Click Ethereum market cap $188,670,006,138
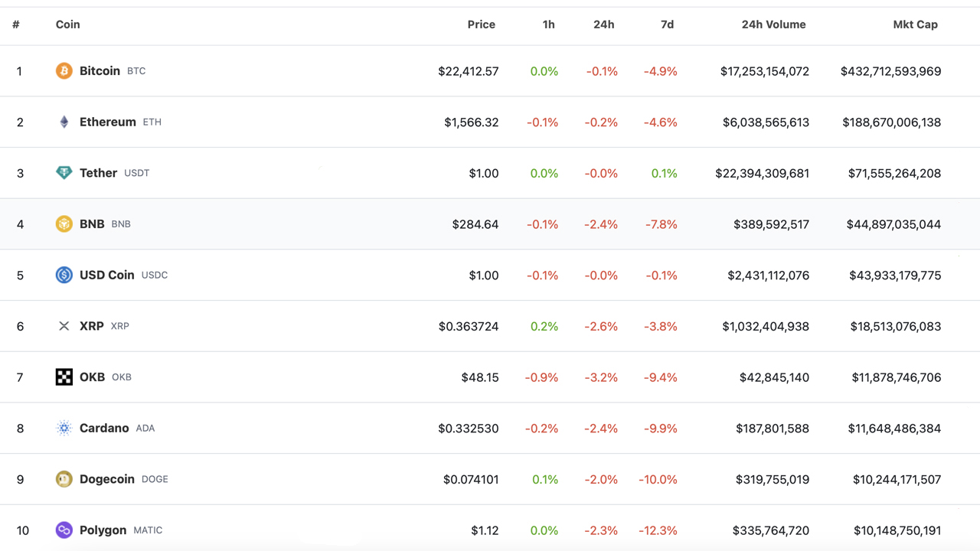 [x=892, y=122]
